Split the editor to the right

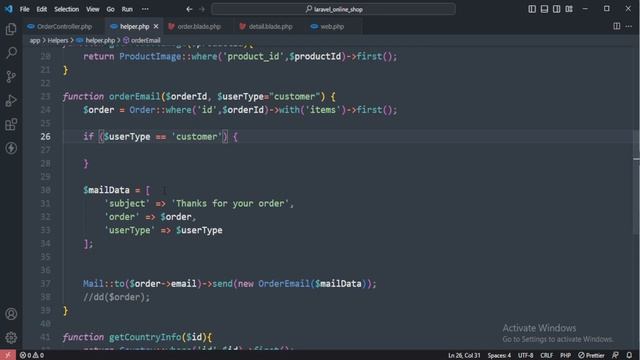616,26
